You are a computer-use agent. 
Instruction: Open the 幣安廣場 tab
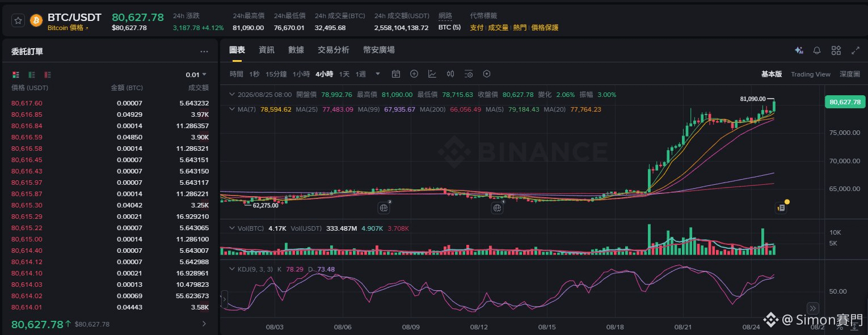[379, 50]
